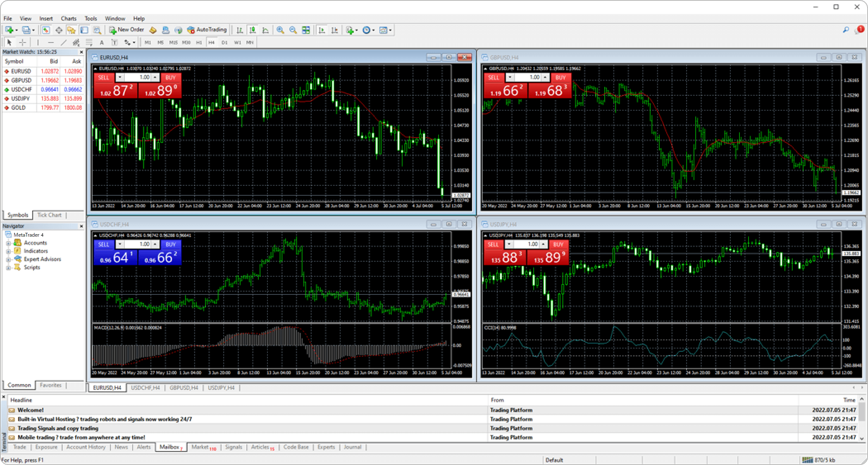
Task: Expand the Indicators dropdown arrow
Action: tap(357, 30)
